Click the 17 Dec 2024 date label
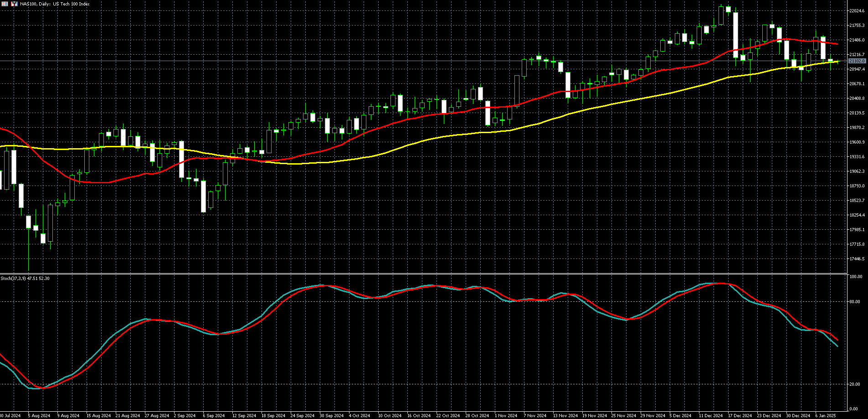Screen dimensions: 868x419 click(x=740, y=416)
